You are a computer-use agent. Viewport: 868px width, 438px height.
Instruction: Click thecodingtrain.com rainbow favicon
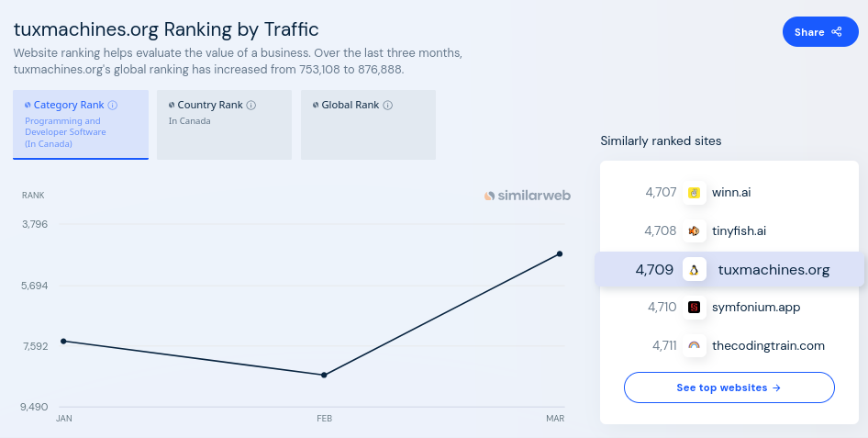tap(695, 346)
